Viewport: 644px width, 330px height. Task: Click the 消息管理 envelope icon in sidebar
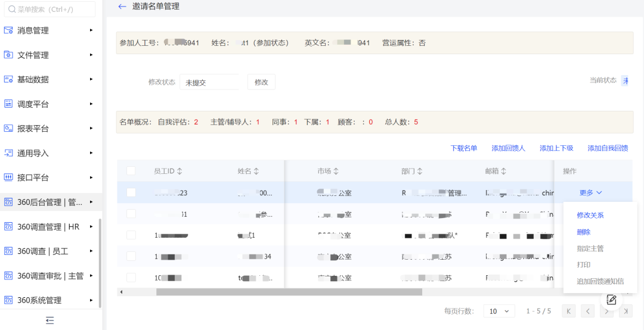point(8,30)
